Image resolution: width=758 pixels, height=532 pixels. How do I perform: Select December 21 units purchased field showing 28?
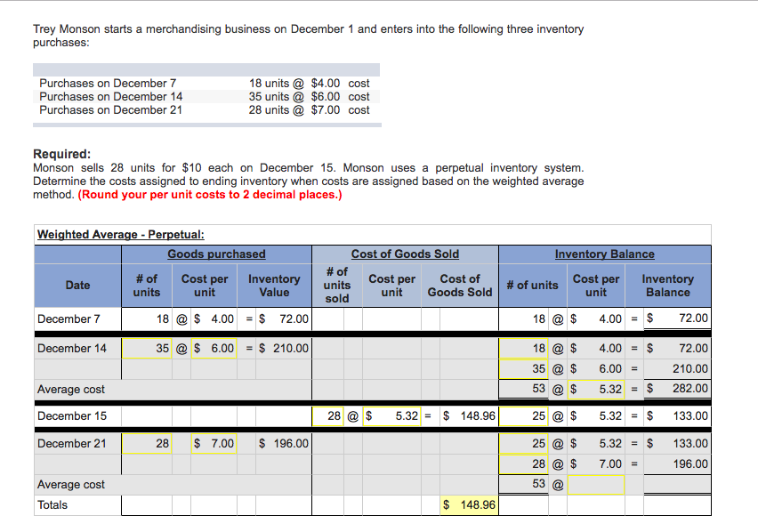click(147, 444)
